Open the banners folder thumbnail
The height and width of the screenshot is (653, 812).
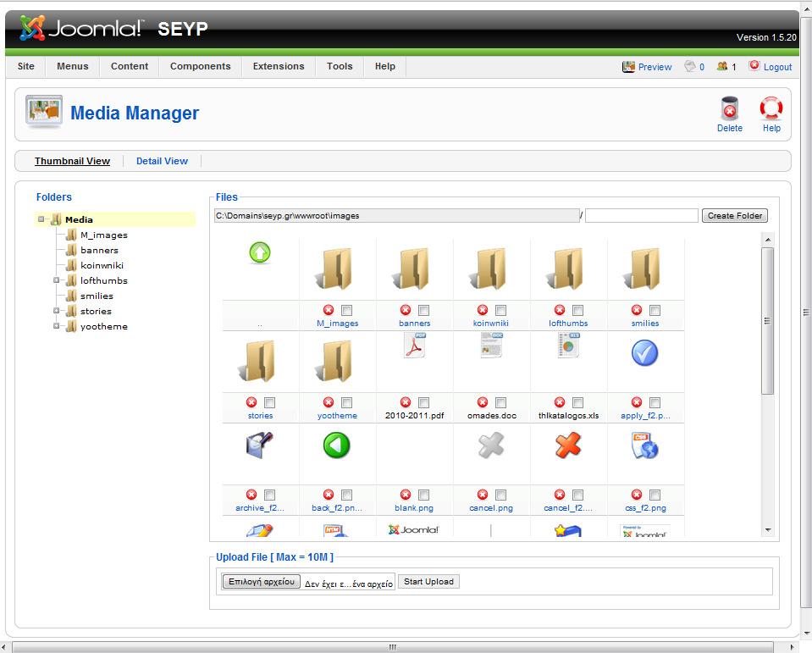(x=412, y=268)
